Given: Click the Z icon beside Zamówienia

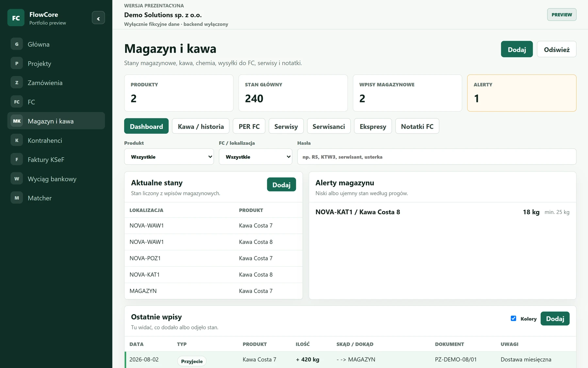Looking at the screenshot, I should tap(17, 83).
